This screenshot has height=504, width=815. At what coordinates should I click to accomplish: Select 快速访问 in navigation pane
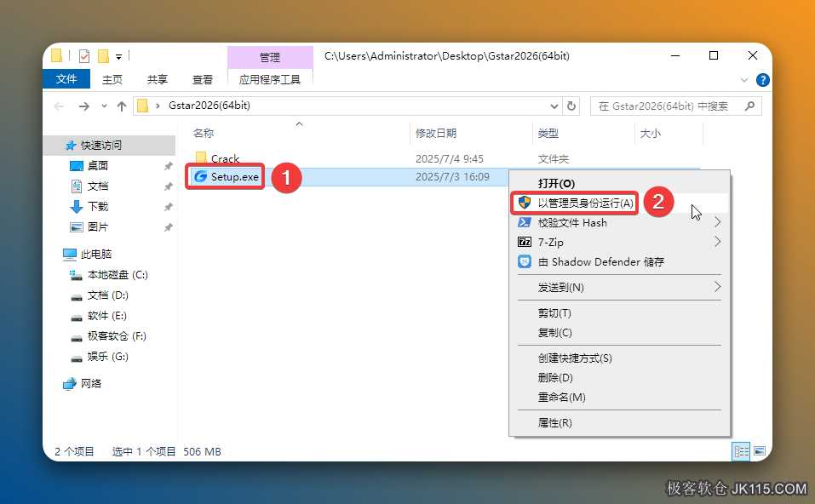[x=100, y=145]
